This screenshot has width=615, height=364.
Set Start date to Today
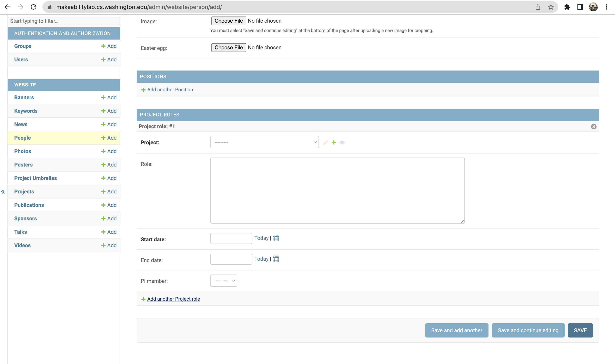(x=261, y=238)
